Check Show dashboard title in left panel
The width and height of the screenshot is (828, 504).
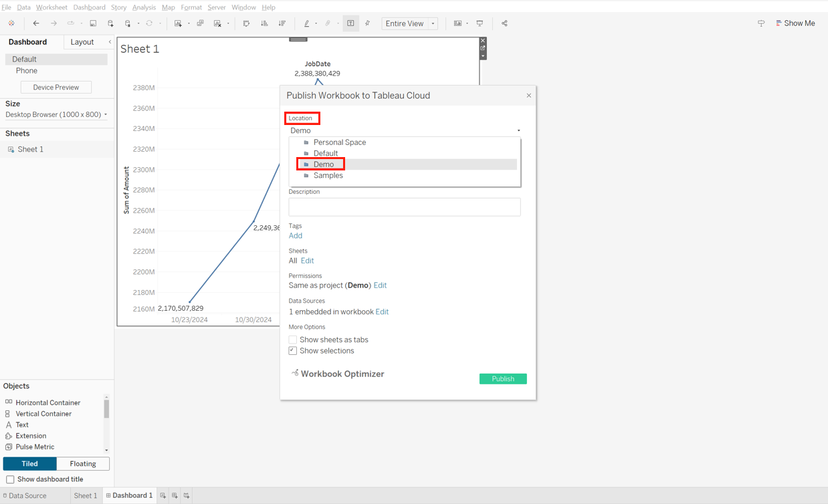coord(10,479)
